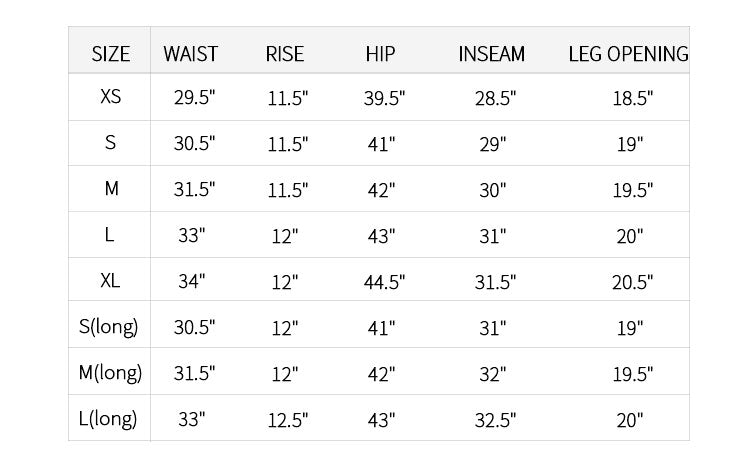This screenshot has height=471, width=750.
Task: Click the XS hip value 39.5"
Action: [384, 99]
